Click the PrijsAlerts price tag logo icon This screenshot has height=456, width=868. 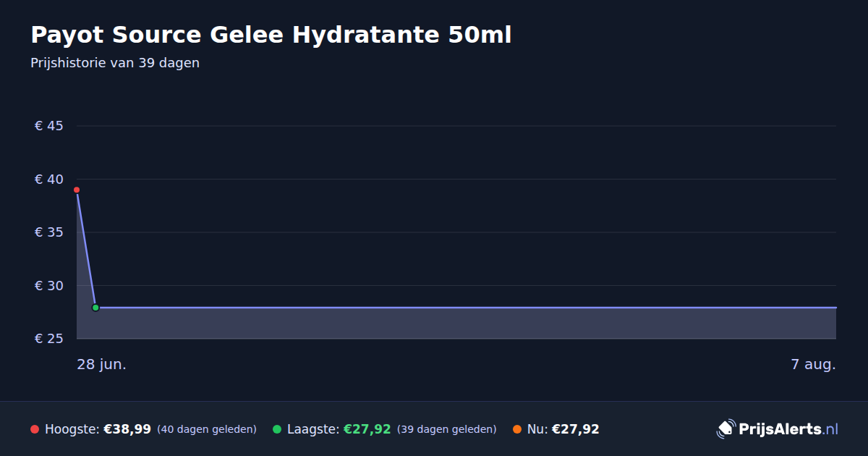(x=726, y=429)
